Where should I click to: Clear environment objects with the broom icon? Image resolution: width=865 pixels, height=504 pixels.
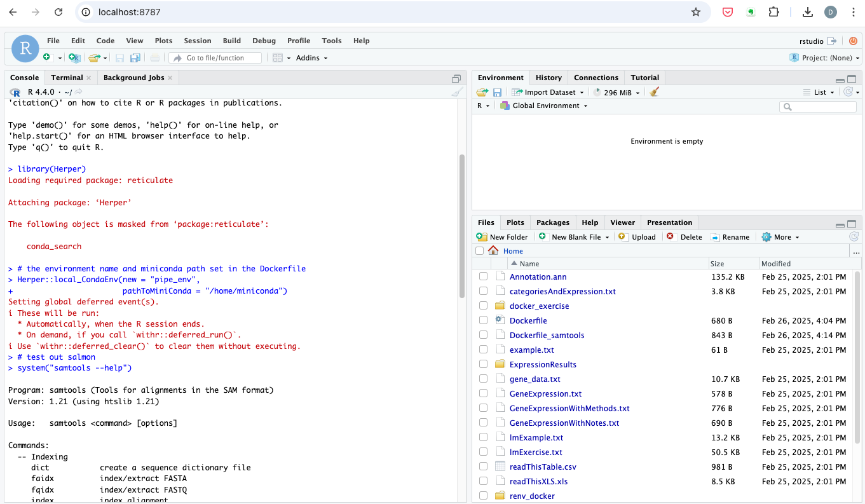(655, 92)
